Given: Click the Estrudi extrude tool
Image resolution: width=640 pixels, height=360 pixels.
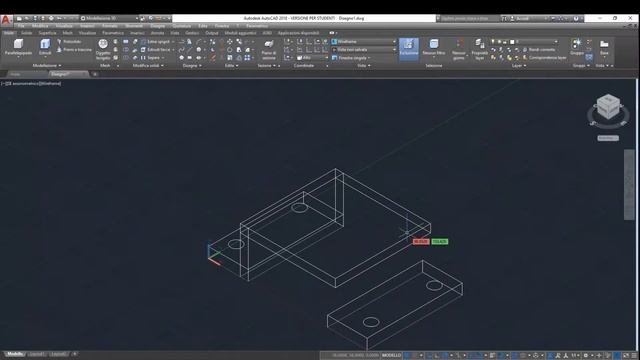Looking at the screenshot, I should [x=45, y=47].
